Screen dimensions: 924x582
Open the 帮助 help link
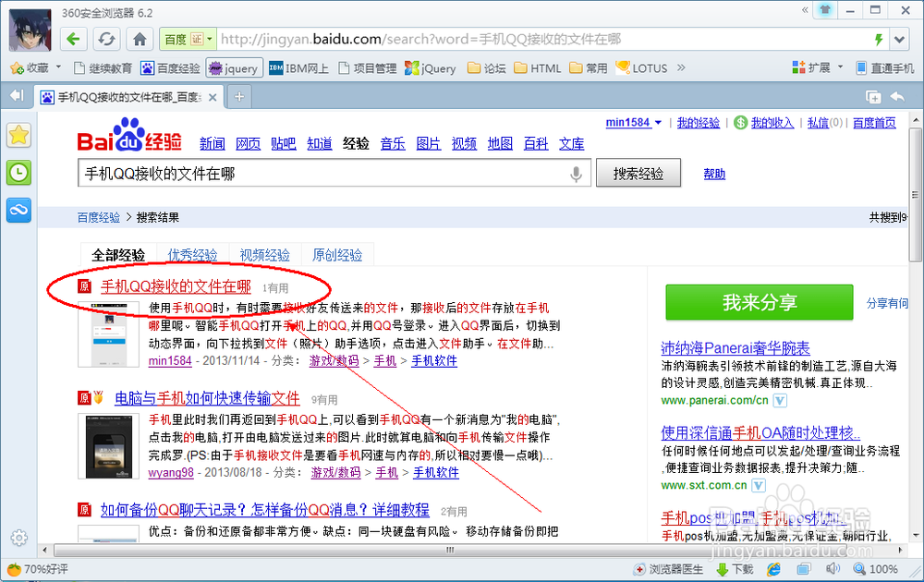tap(714, 174)
